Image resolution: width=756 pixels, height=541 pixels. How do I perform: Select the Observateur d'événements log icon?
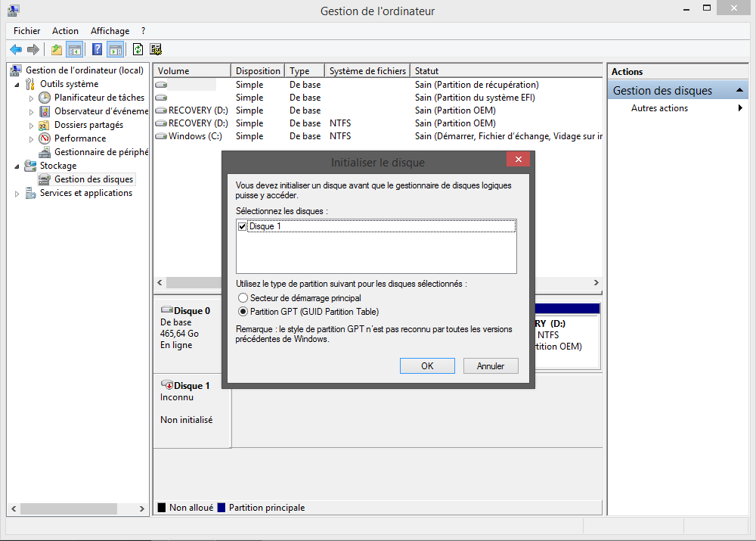[45, 111]
